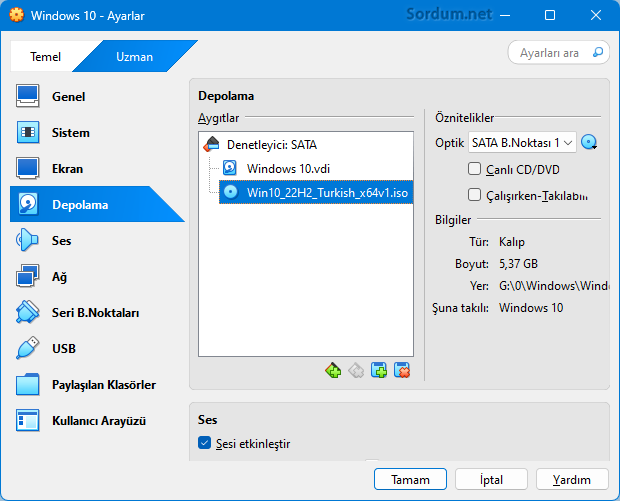Click the VirtualBox gear icon in title bar
The image size is (620, 501).
(x=16, y=15)
